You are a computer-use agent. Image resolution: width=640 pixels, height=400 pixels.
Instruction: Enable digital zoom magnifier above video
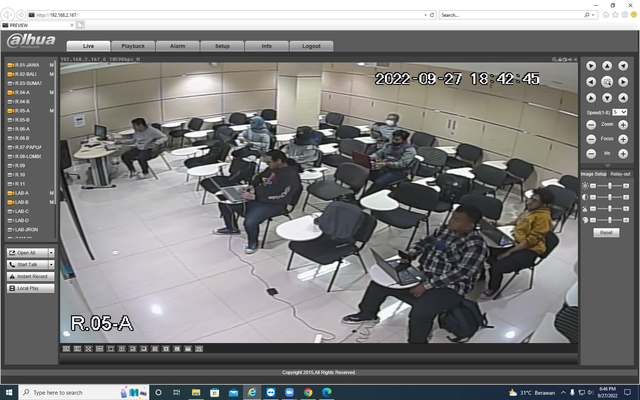coord(554,60)
